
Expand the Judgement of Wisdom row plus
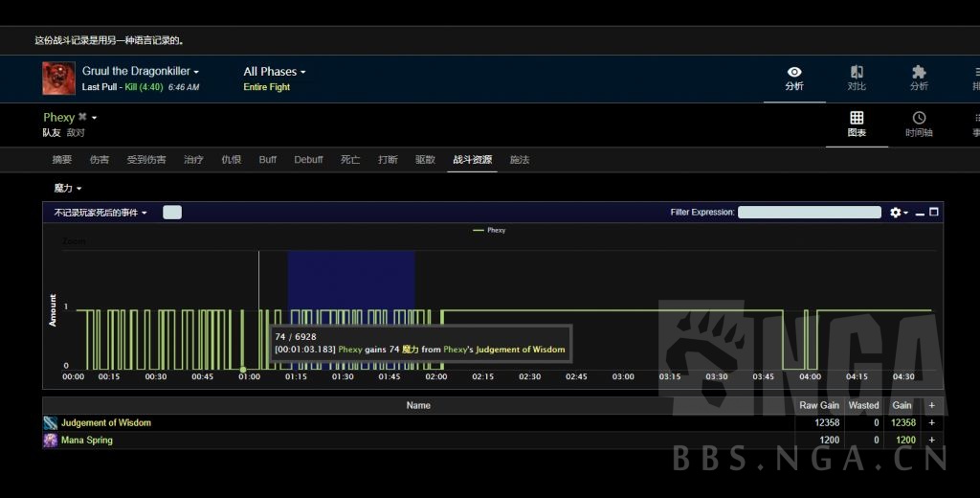[932, 423]
